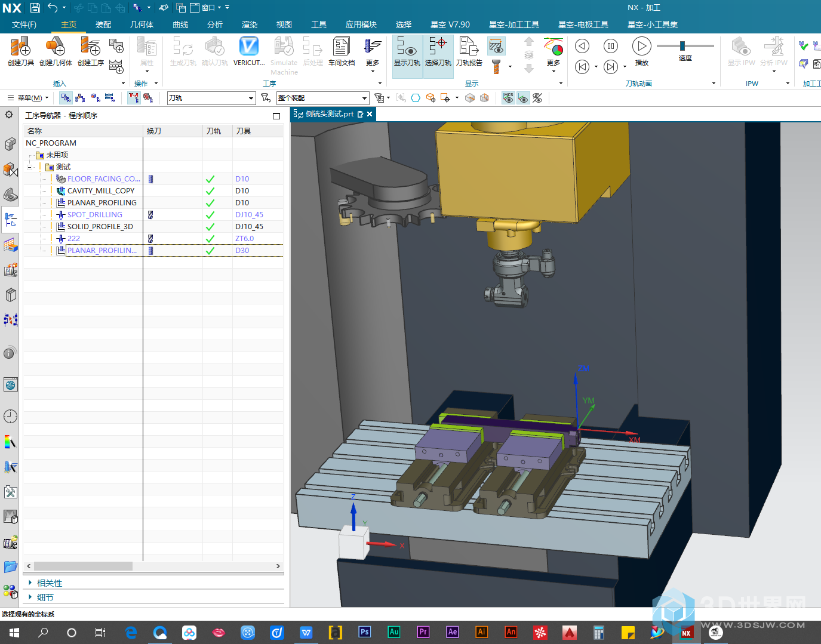821x644 pixels.
Task: Open the 整个装配 scope dropdown
Action: [x=322, y=98]
